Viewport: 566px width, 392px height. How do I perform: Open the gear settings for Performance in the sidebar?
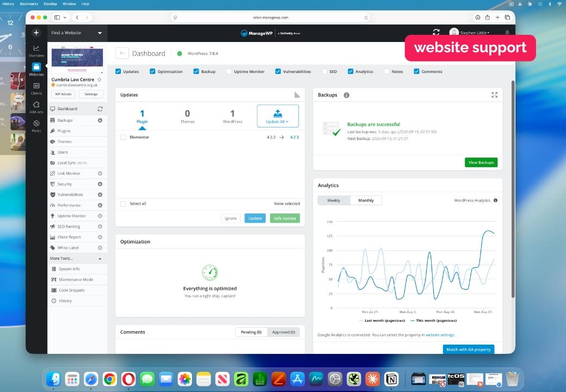100,205
